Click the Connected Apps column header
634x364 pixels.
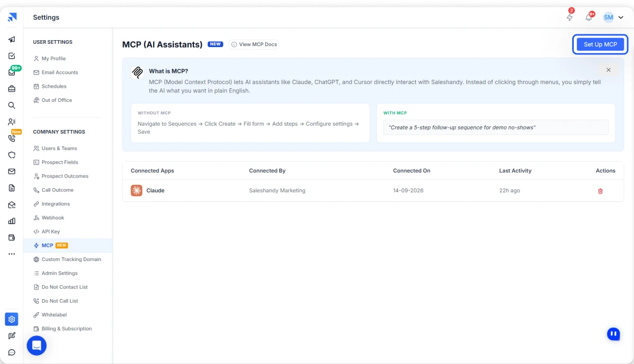click(152, 171)
